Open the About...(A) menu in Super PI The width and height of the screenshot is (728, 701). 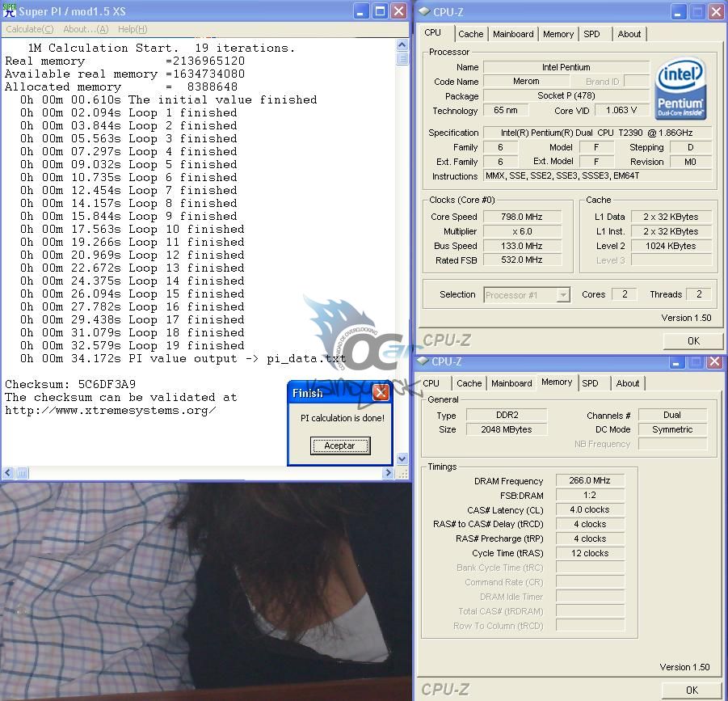[x=86, y=29]
